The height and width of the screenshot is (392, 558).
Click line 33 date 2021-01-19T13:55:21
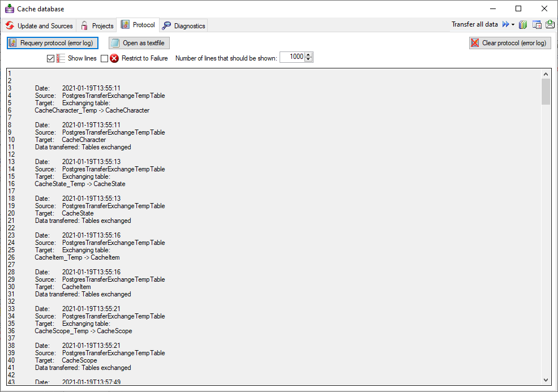pos(92,309)
